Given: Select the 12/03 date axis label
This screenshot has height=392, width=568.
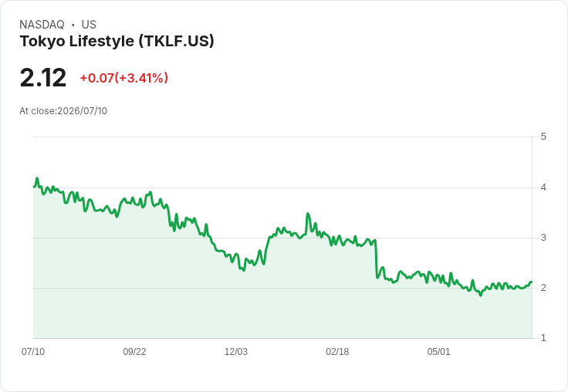Looking at the screenshot, I should pyautogui.click(x=236, y=351).
